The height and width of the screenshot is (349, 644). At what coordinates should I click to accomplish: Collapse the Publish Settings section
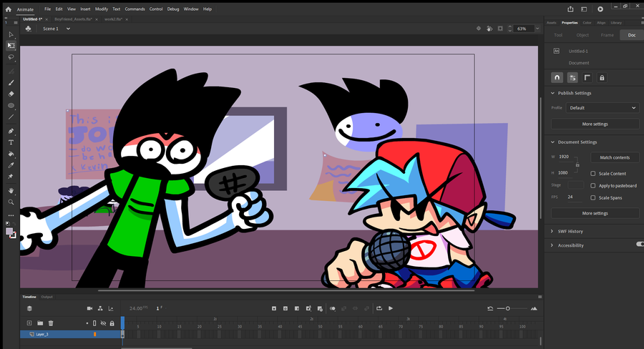click(552, 93)
